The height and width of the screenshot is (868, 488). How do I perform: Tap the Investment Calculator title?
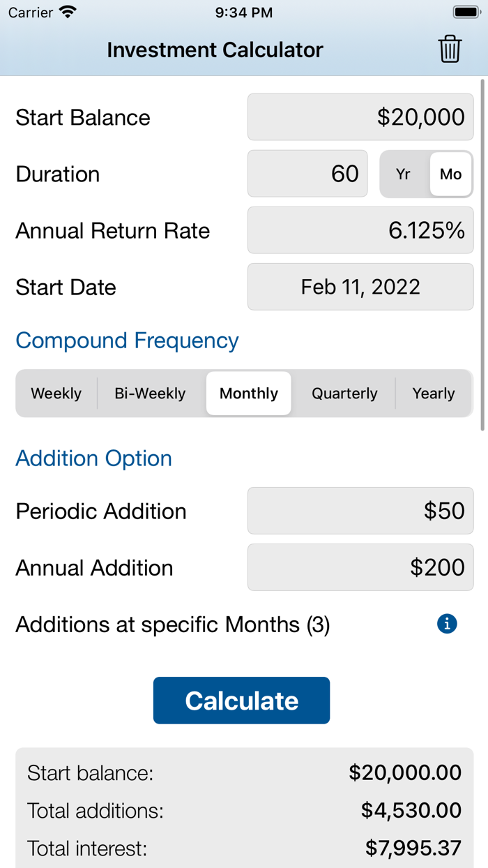(x=215, y=49)
